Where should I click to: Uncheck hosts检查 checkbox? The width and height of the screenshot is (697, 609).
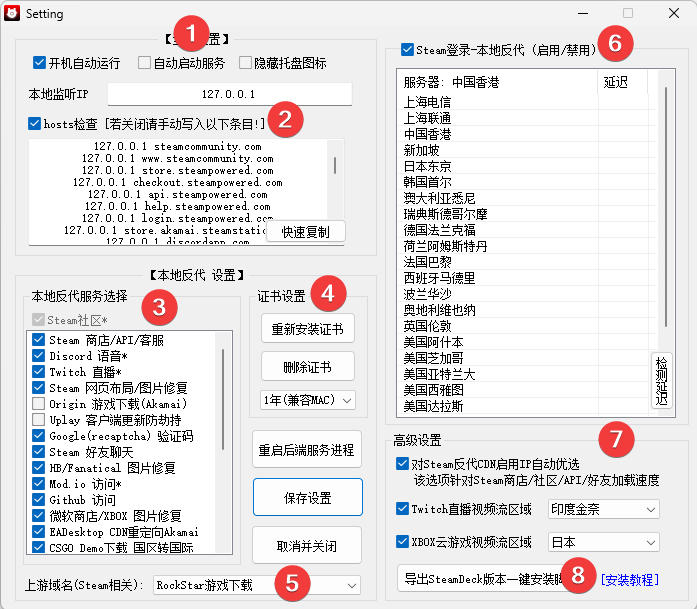coord(34,124)
